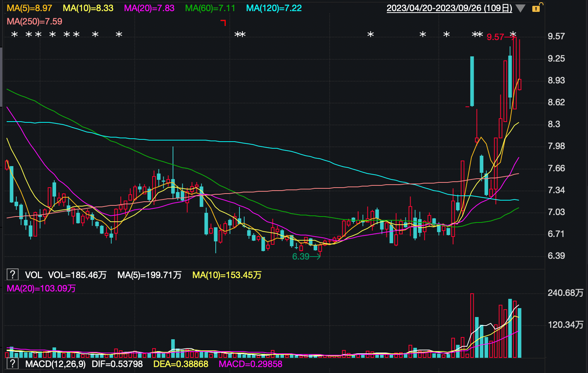Toggle the MA(60)=7.11 moving average line
The width and height of the screenshot is (588, 373).
pos(210,8)
